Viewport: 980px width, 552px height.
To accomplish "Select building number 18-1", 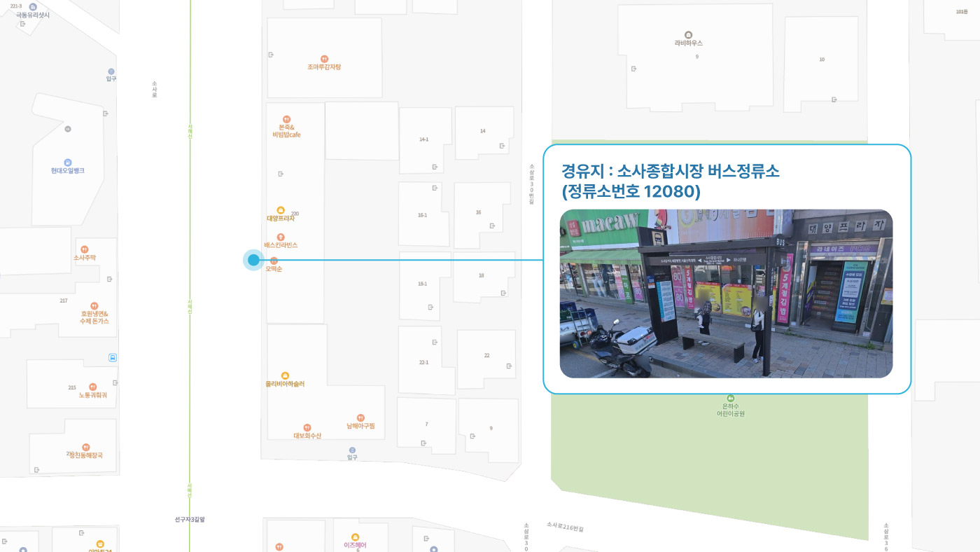I will point(422,284).
